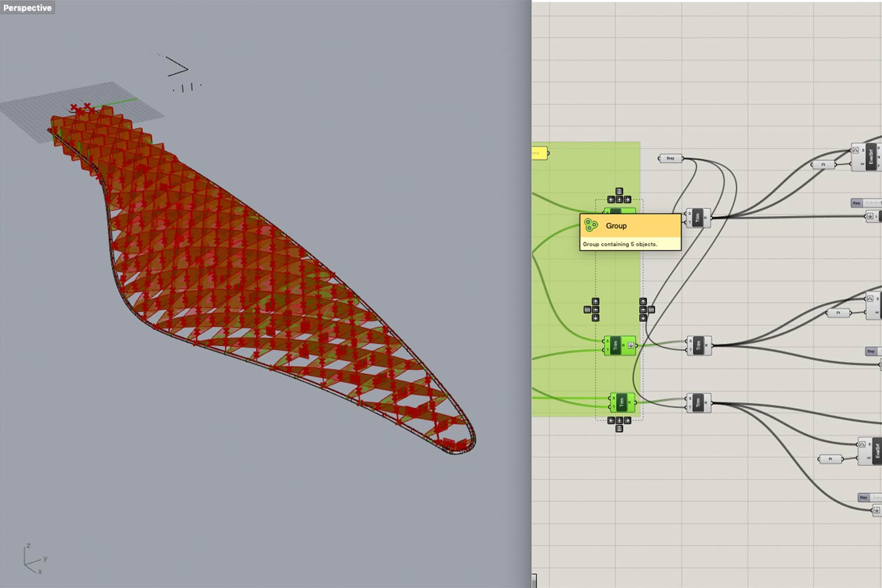Viewport: 882px width, 588px height.
Task: Click the bottom EvalSrf component
Action: tap(875, 451)
